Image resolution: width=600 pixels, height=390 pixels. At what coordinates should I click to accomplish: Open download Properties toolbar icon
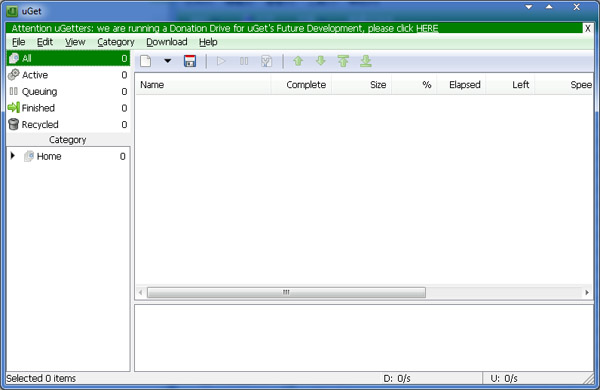click(x=266, y=61)
